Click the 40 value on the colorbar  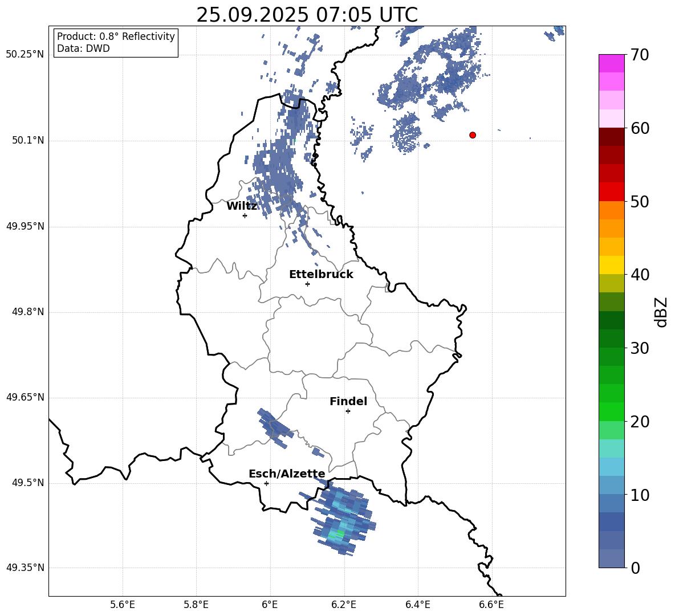pos(639,275)
